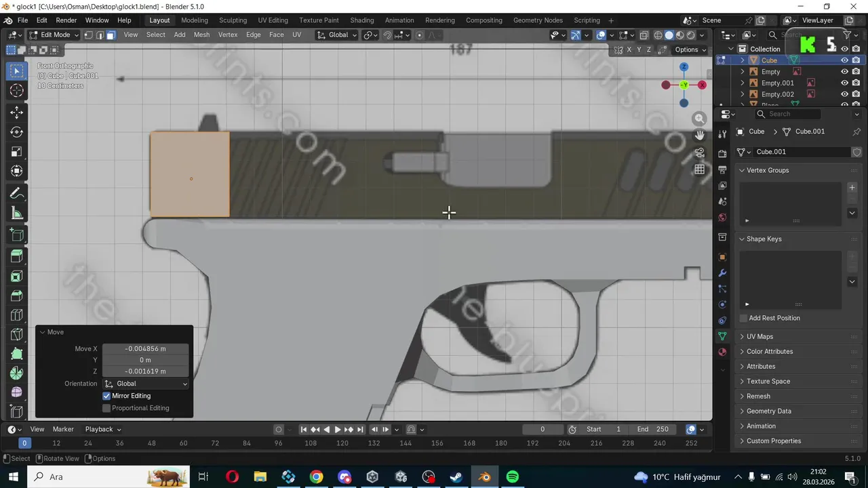Viewport: 868px width, 488px height.
Task: Click the End frame 250 field
Action: pos(654,429)
